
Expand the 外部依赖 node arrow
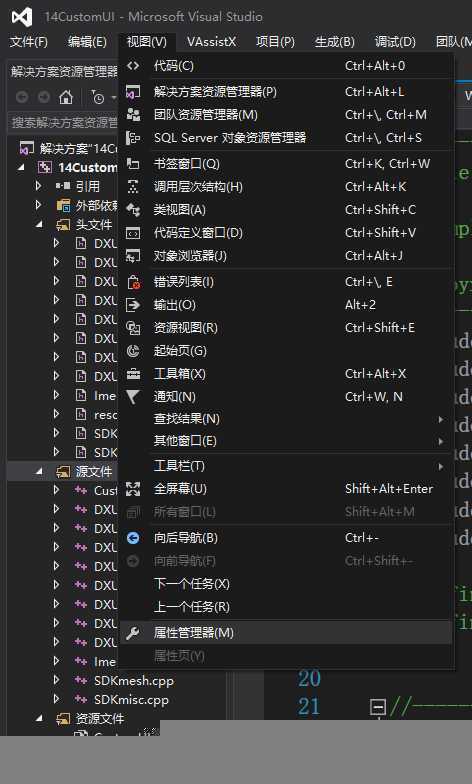pyautogui.click(x=38, y=205)
